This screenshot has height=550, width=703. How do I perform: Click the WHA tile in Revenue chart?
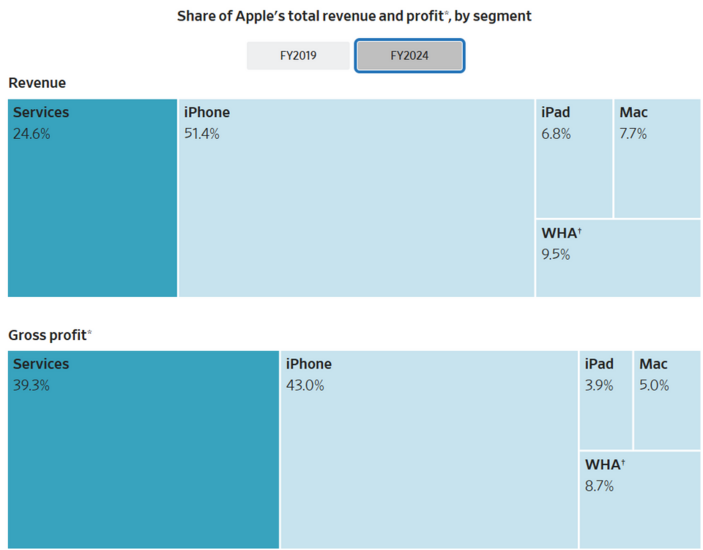pos(618,258)
